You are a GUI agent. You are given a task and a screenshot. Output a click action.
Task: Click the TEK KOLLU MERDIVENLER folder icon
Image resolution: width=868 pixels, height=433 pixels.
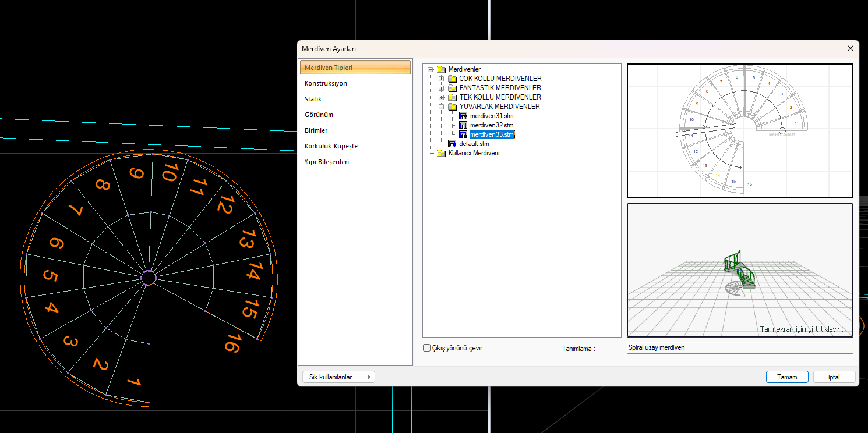click(452, 97)
